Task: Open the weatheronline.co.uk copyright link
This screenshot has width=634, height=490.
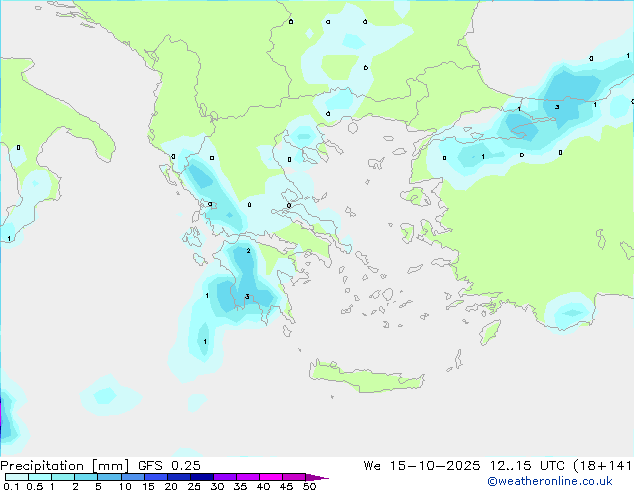Action: pyautogui.click(x=550, y=481)
